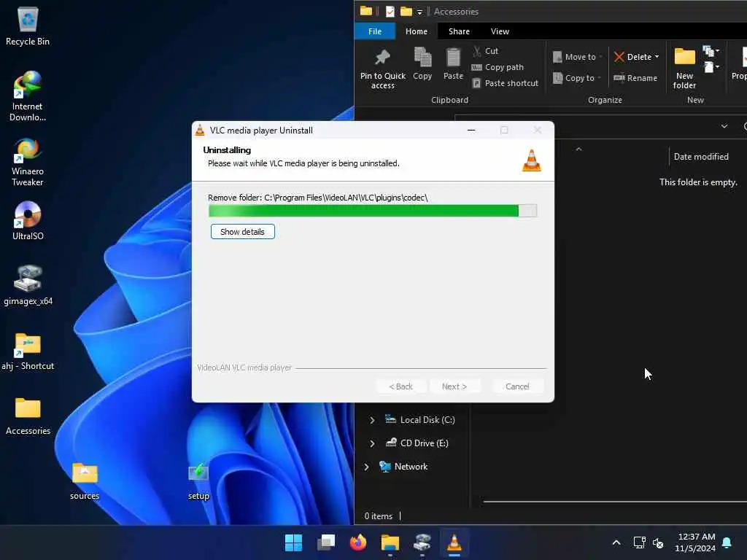Open the File tab in Explorer
Image resolution: width=747 pixels, height=560 pixels.
coord(375,31)
